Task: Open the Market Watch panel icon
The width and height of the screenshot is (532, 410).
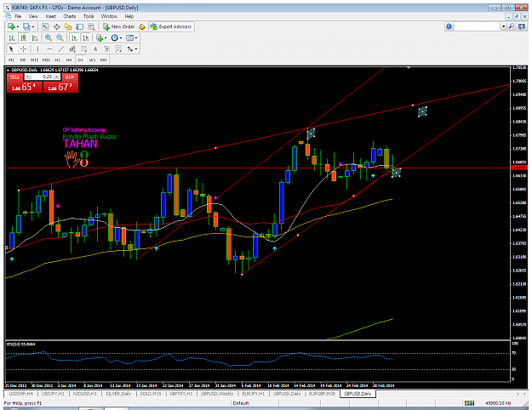Action: click(x=45, y=26)
